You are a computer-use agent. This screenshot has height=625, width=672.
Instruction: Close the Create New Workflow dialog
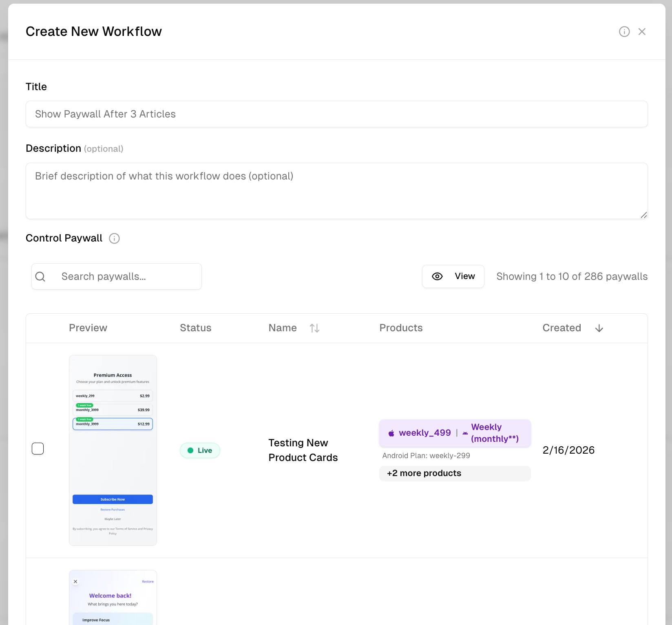(x=642, y=32)
